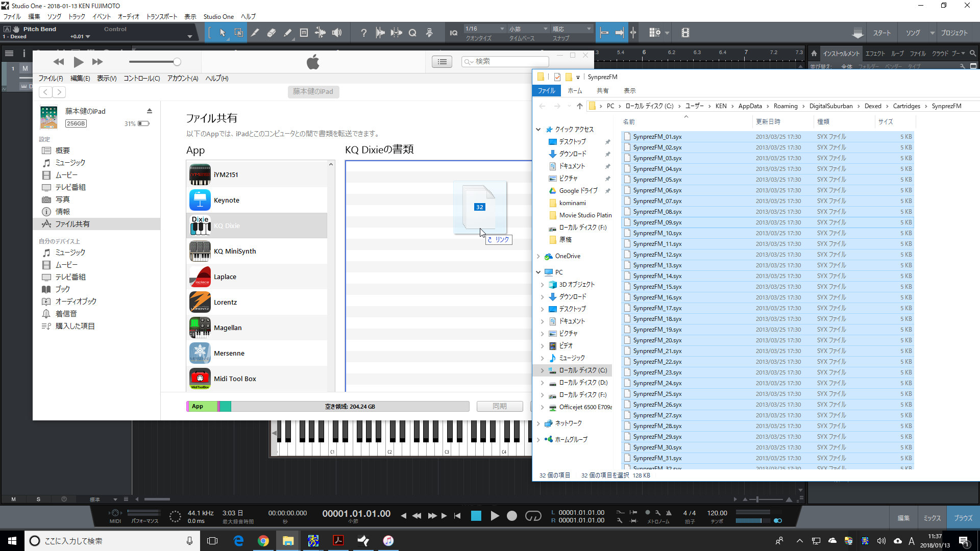Click the 同期 sync button
The height and width of the screenshot is (551, 980).
[x=500, y=406]
